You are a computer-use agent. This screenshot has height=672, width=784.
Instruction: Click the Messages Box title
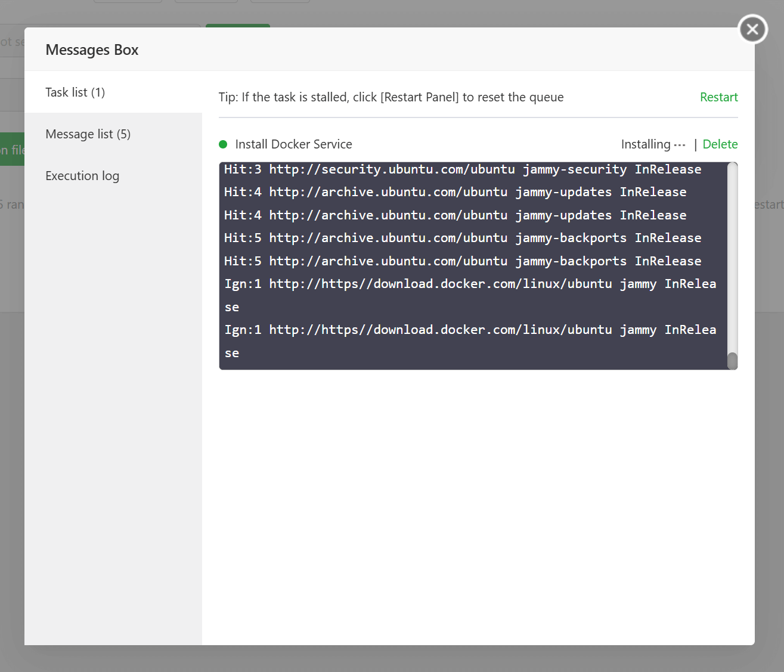92,50
